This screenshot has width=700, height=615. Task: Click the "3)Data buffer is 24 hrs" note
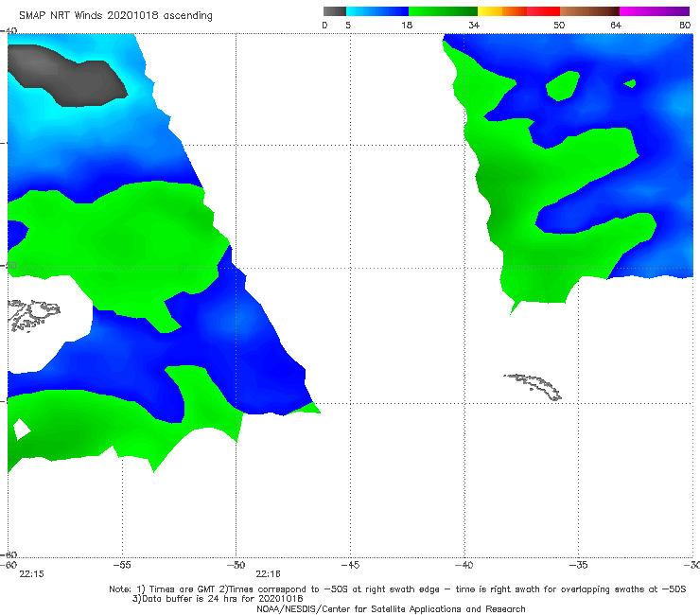(x=218, y=599)
